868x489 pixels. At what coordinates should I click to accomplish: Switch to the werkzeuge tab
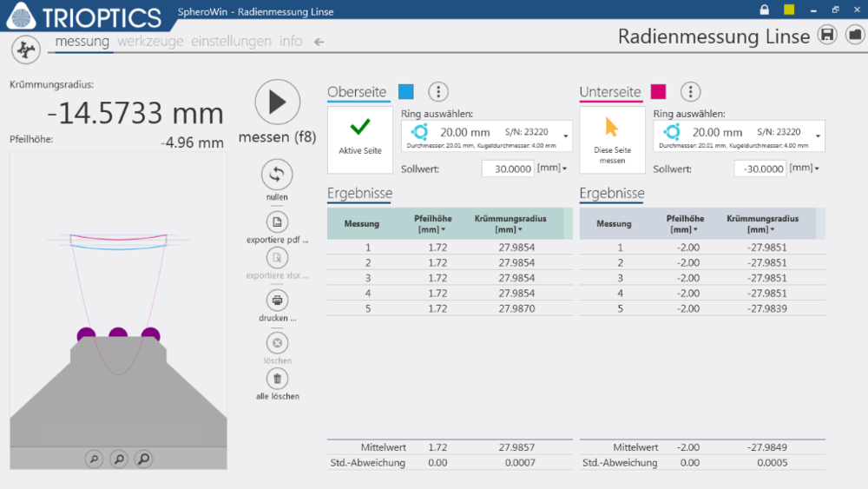[x=151, y=41]
